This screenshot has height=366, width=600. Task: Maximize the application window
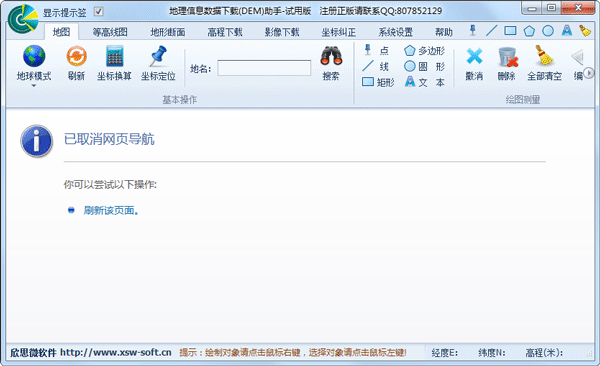(x=551, y=8)
